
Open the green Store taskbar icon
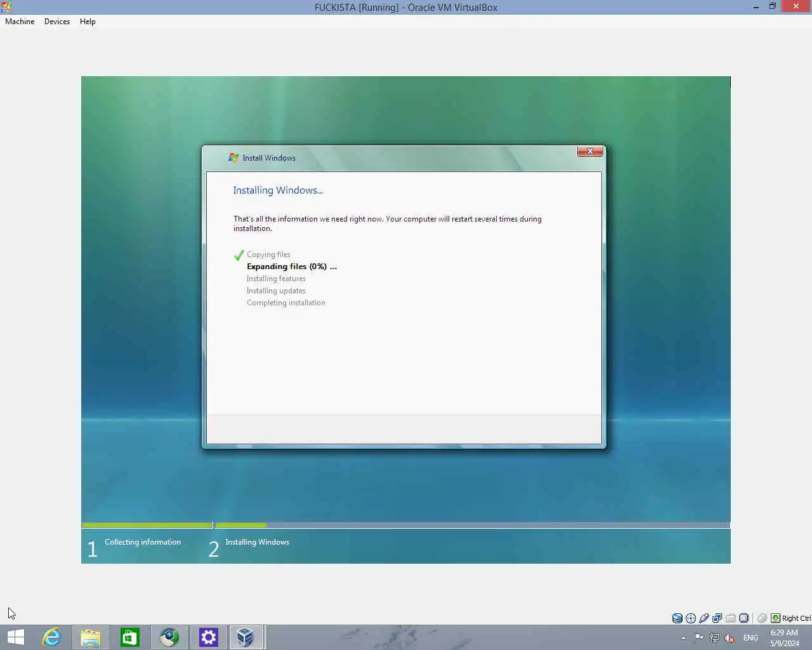point(129,637)
